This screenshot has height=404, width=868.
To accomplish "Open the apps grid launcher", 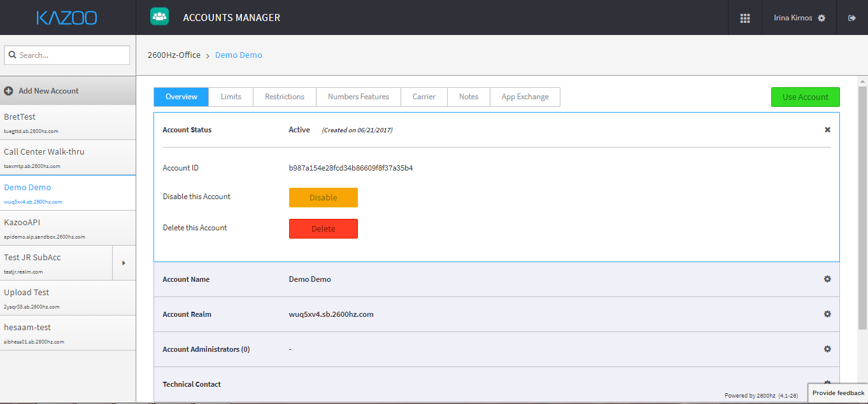I will (x=745, y=18).
